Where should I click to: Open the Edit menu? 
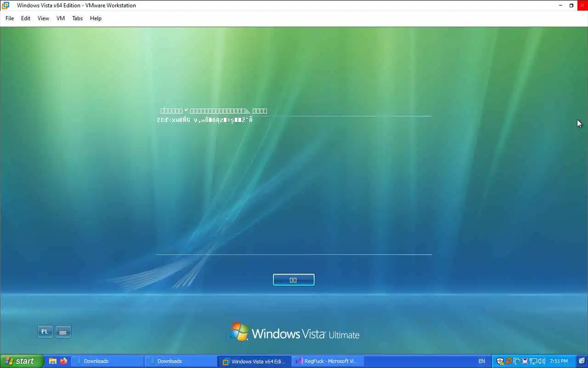coord(26,18)
